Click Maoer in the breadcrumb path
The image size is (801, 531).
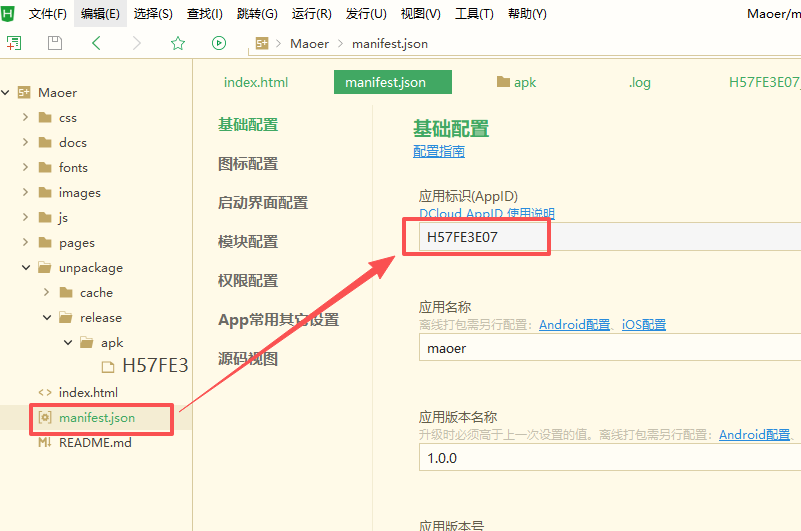point(310,44)
